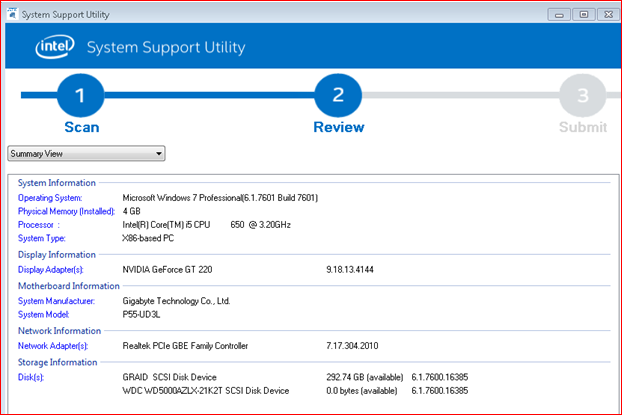Screen dimensions: 622x415
Task: Click the Storage Information section heading
Action: pos(58,362)
